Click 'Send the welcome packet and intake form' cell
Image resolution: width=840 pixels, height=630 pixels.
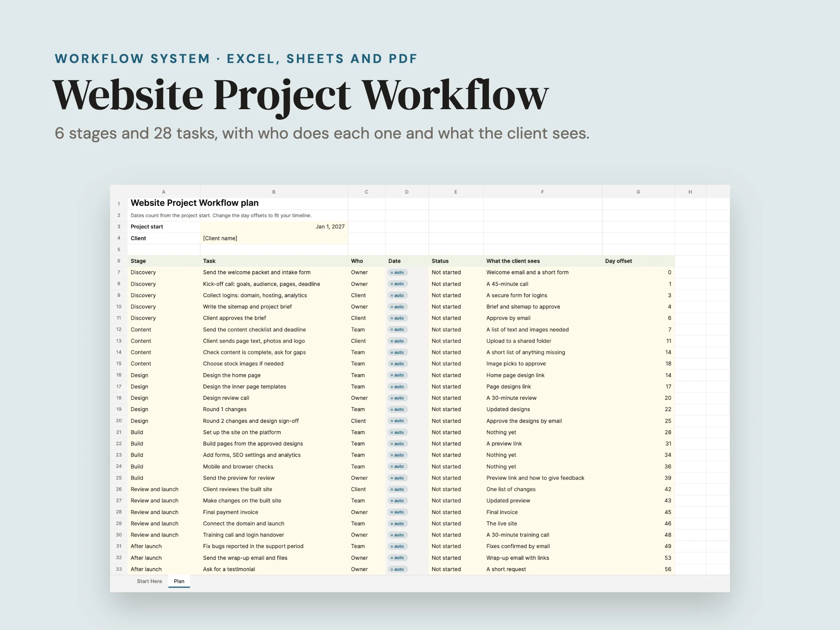274,273
